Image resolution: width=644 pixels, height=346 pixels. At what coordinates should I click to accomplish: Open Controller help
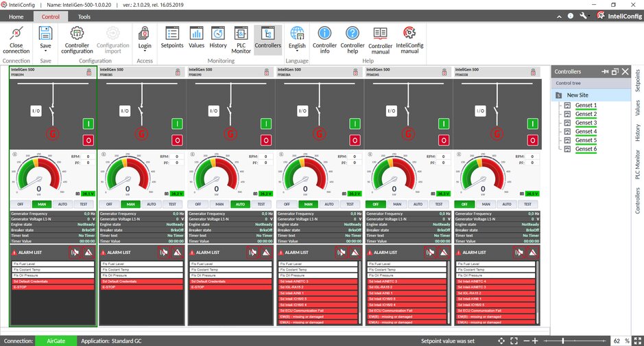[353, 41]
